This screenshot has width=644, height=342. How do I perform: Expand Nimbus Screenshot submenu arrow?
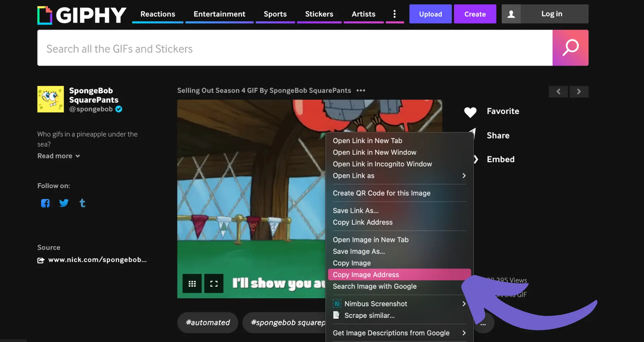464,304
